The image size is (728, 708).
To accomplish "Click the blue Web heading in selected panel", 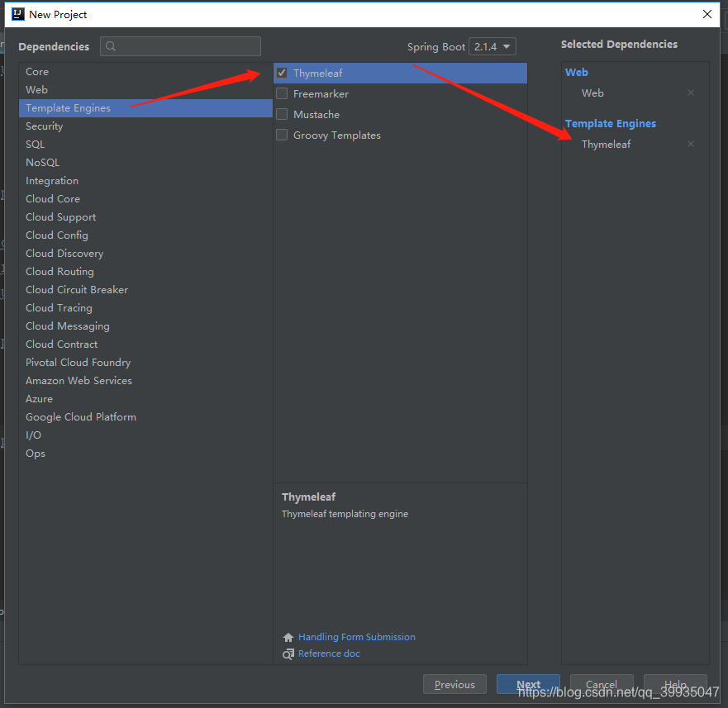I will coord(576,73).
